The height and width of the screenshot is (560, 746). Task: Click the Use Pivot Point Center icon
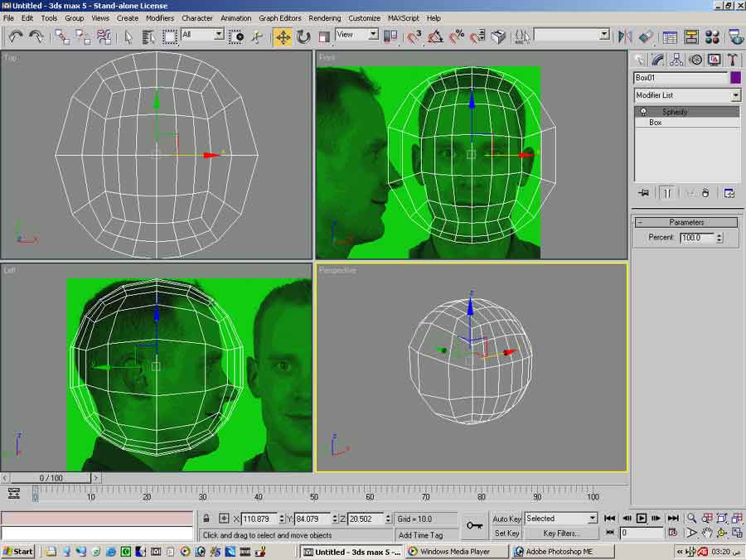[x=390, y=36]
